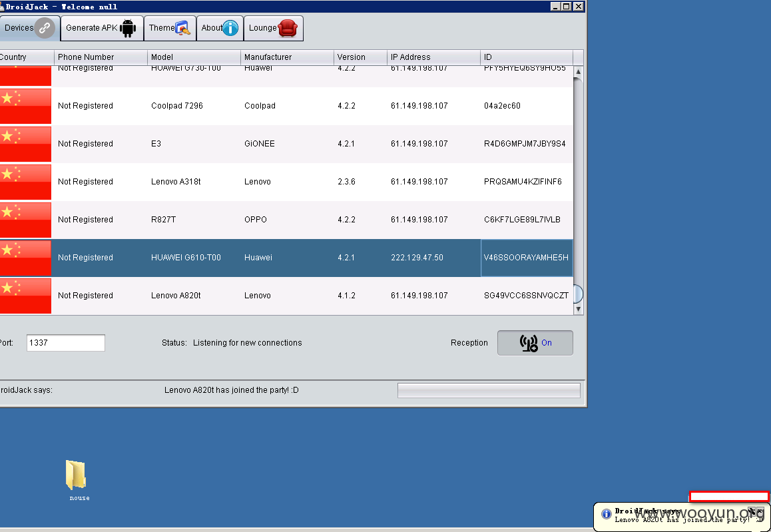Click the Android robot icon

pos(128,28)
